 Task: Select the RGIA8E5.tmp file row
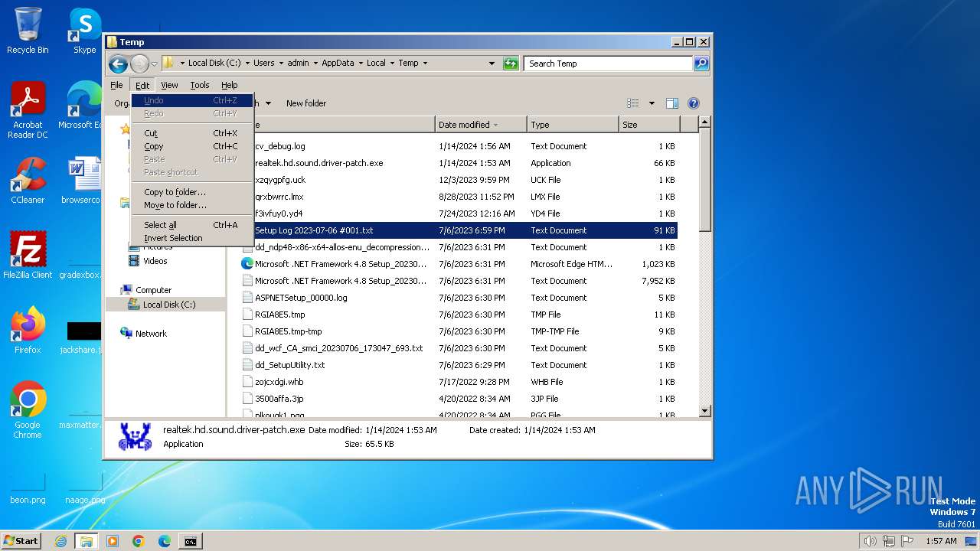458,315
